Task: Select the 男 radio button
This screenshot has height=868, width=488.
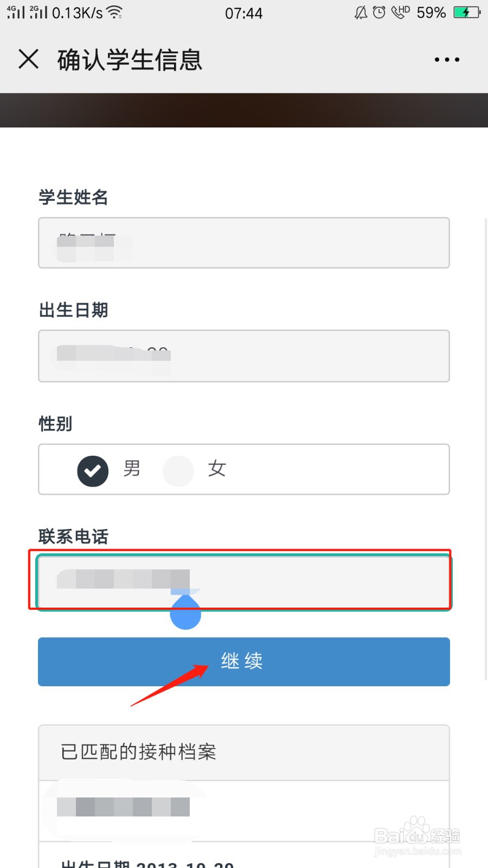Action: tap(93, 471)
